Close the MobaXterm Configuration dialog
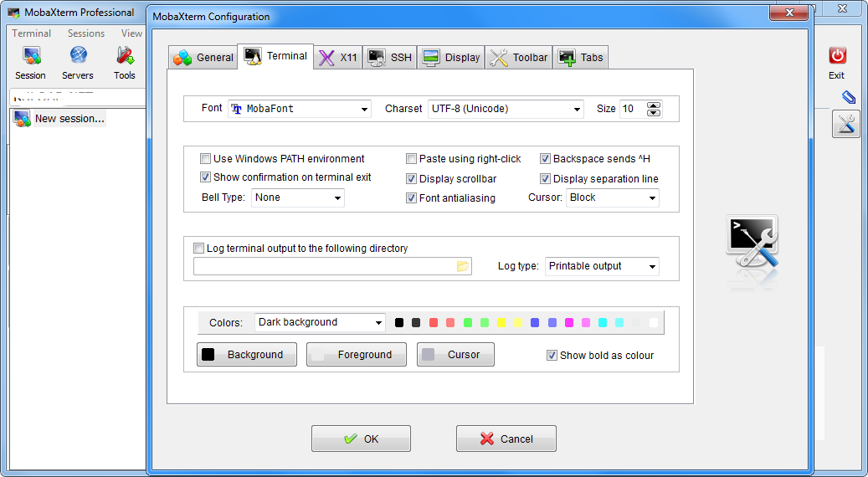This screenshot has width=868, height=477. click(x=789, y=13)
